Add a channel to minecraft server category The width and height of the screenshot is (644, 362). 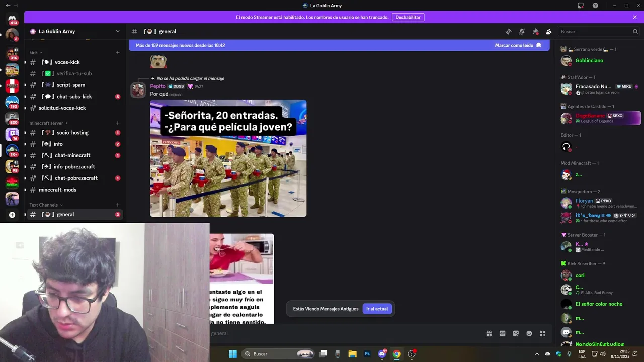tap(118, 123)
